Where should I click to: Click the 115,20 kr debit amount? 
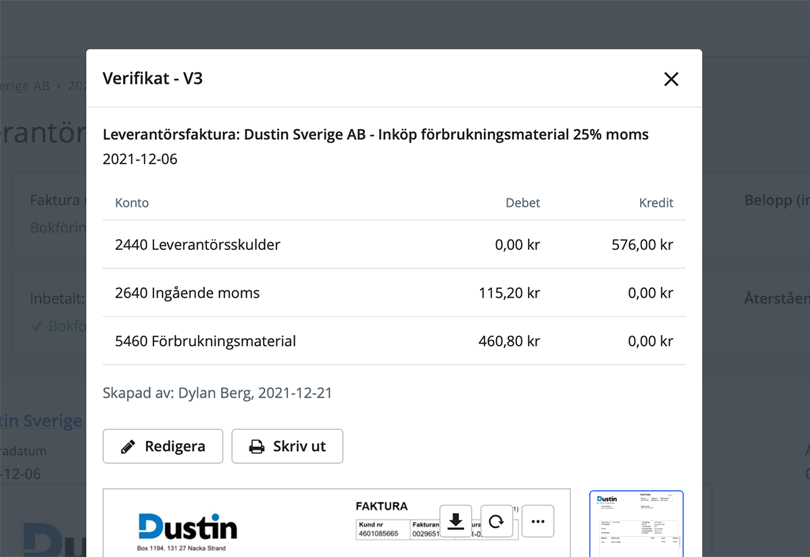(509, 293)
